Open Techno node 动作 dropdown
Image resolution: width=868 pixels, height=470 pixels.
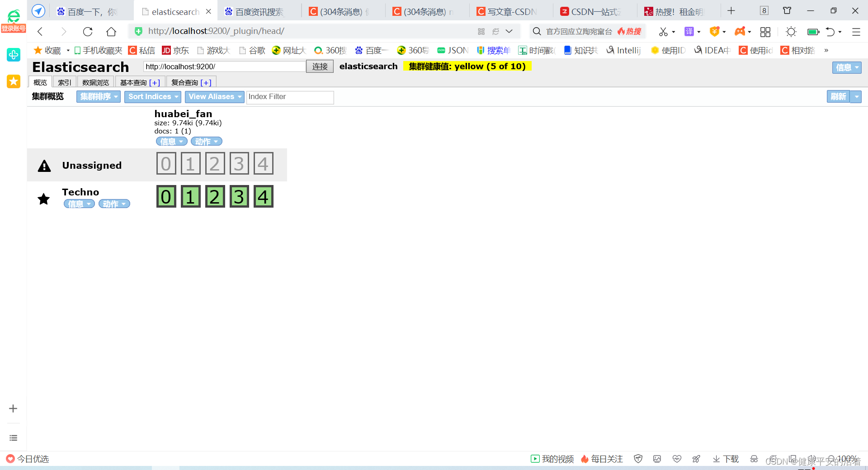(x=114, y=204)
